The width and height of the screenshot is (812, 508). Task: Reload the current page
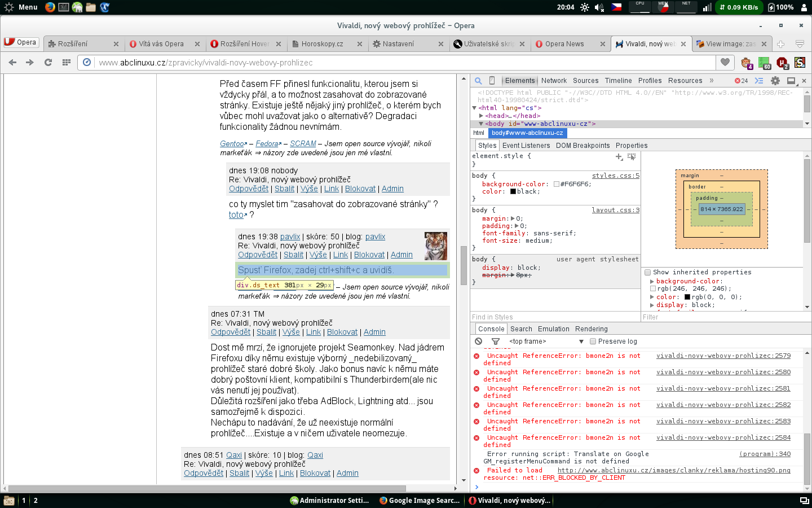pos(48,63)
